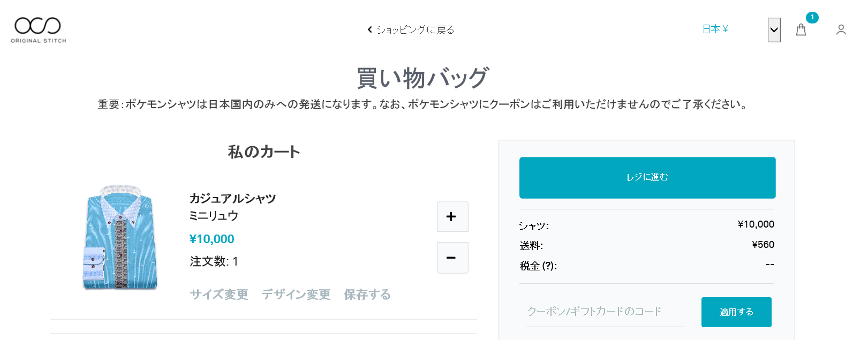
Task: Click the カジュアルシャツ product title
Action: 232,199
